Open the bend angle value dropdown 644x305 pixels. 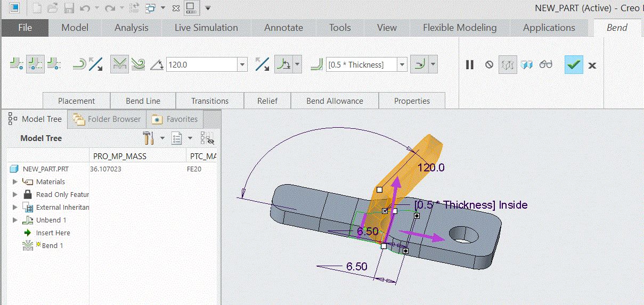tap(243, 64)
